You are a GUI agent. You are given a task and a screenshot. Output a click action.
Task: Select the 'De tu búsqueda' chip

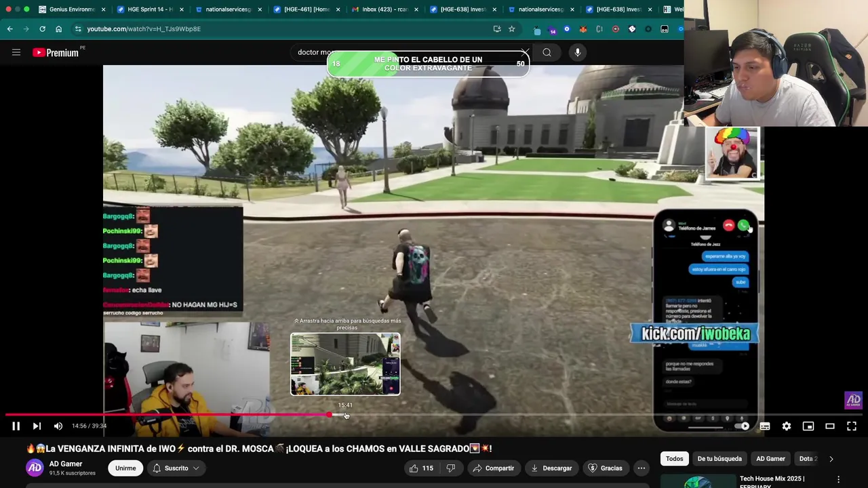[x=719, y=459]
